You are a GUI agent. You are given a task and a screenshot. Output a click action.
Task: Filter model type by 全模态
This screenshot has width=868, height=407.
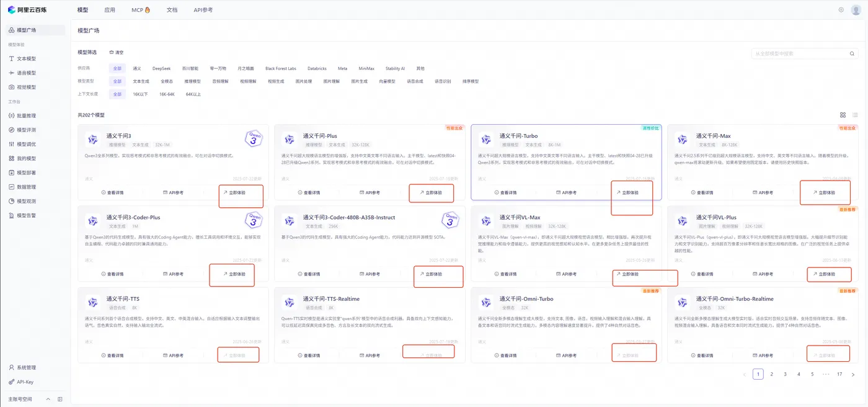coord(167,81)
